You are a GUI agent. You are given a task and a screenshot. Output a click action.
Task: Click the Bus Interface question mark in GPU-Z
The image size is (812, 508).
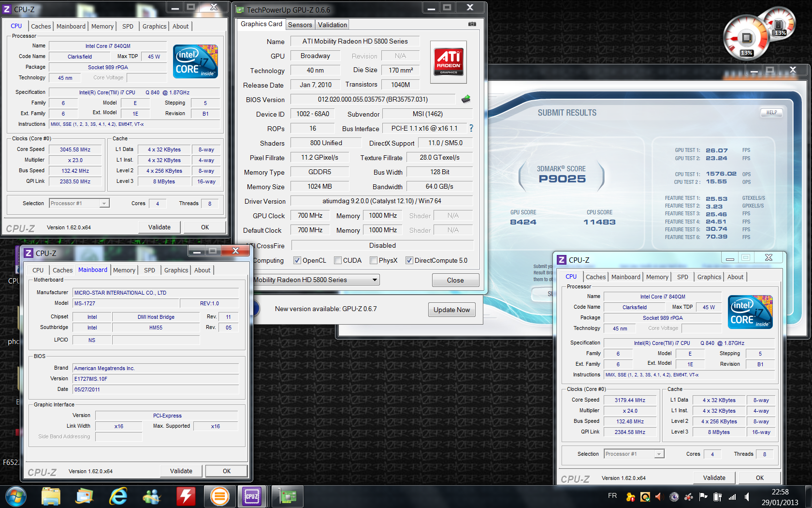(x=471, y=128)
